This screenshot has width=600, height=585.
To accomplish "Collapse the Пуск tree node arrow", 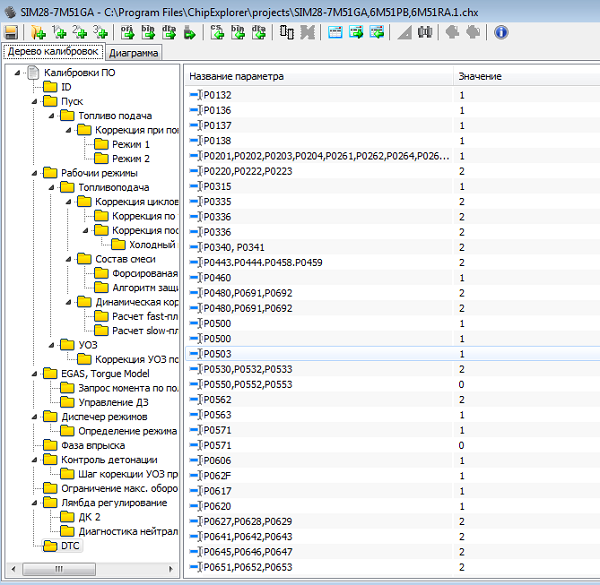I will (x=35, y=101).
